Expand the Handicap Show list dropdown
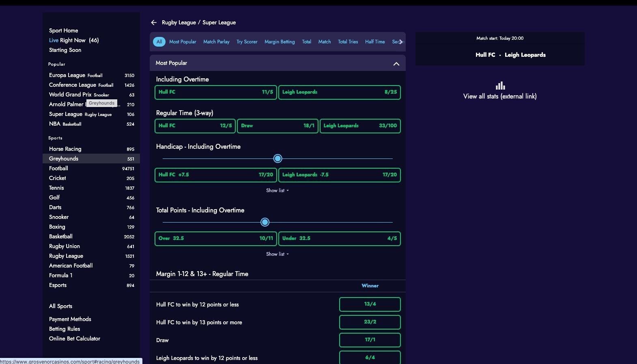This screenshot has width=637, height=364. point(278,191)
